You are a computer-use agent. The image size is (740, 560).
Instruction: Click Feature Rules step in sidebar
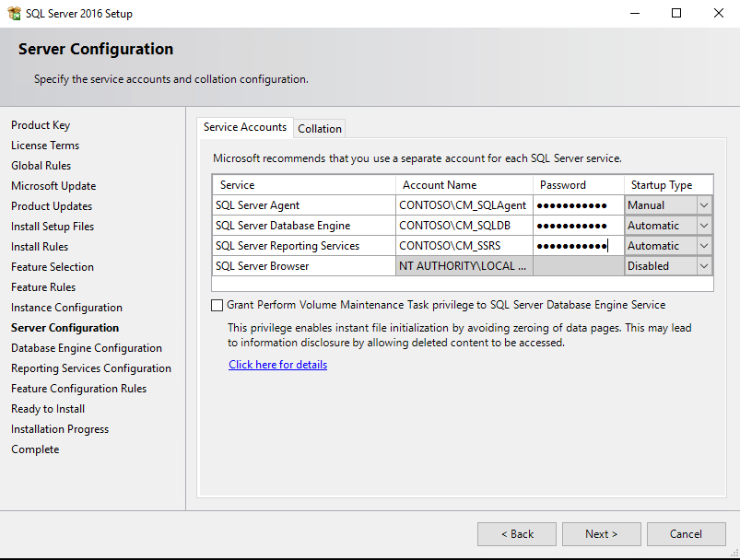pyautogui.click(x=43, y=287)
